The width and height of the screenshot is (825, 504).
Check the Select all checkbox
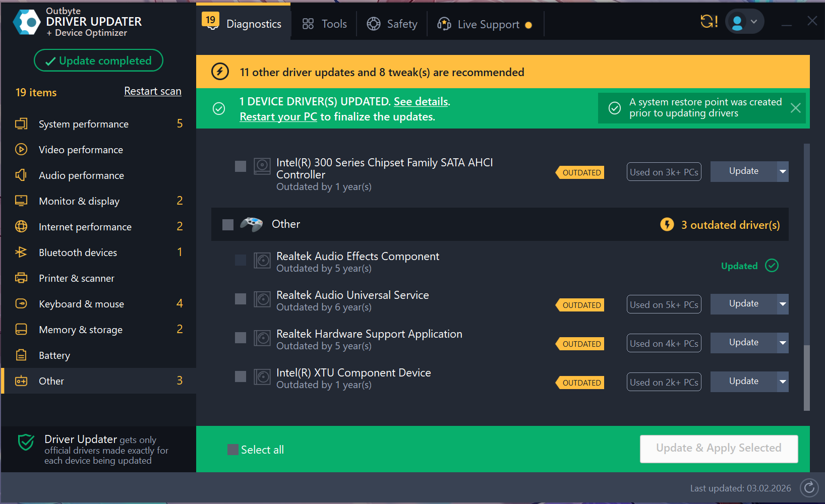(233, 450)
